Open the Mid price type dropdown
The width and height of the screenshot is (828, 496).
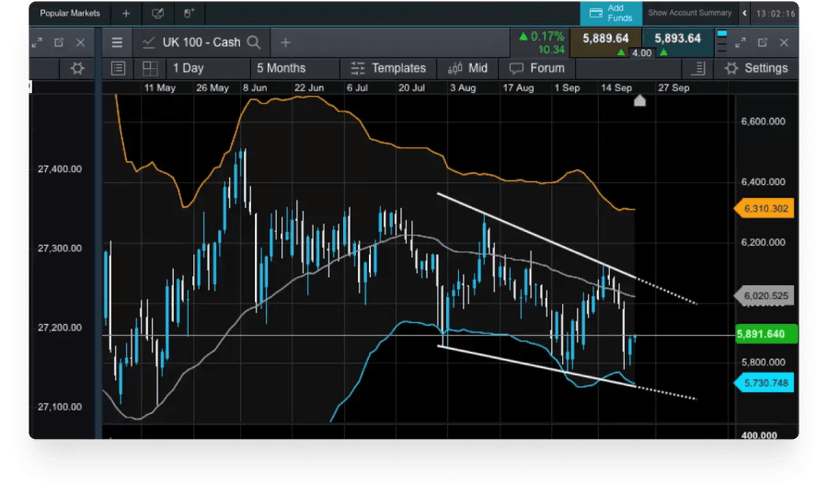[x=468, y=68]
